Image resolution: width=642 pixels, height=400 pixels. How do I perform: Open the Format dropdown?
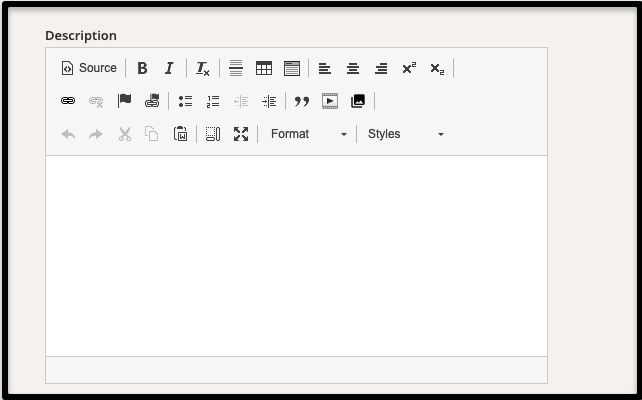pyautogui.click(x=309, y=134)
